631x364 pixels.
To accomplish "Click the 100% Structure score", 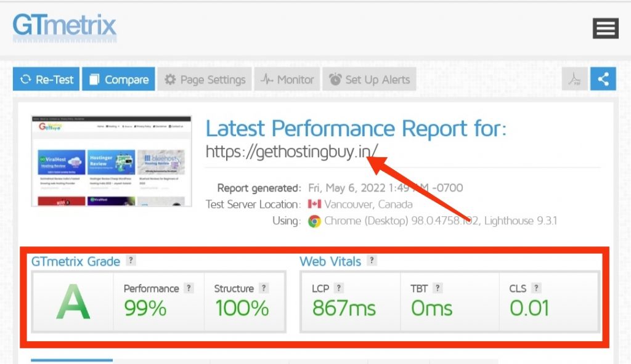I will (242, 309).
